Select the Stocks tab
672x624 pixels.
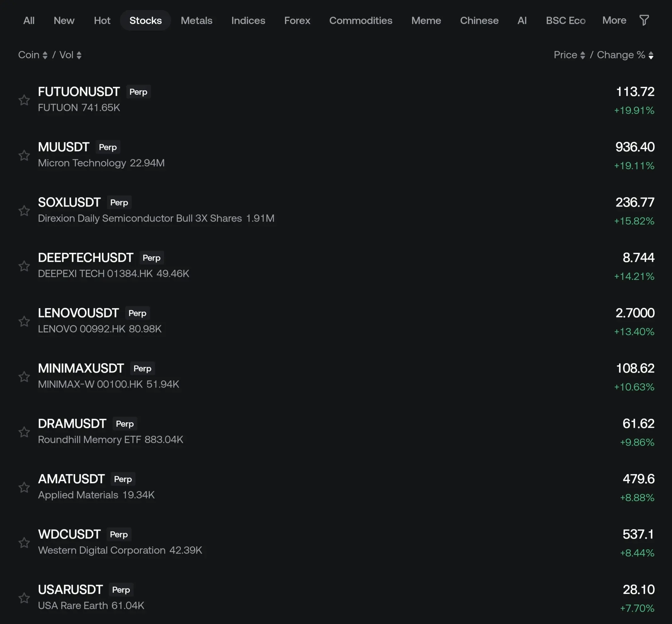tap(146, 20)
